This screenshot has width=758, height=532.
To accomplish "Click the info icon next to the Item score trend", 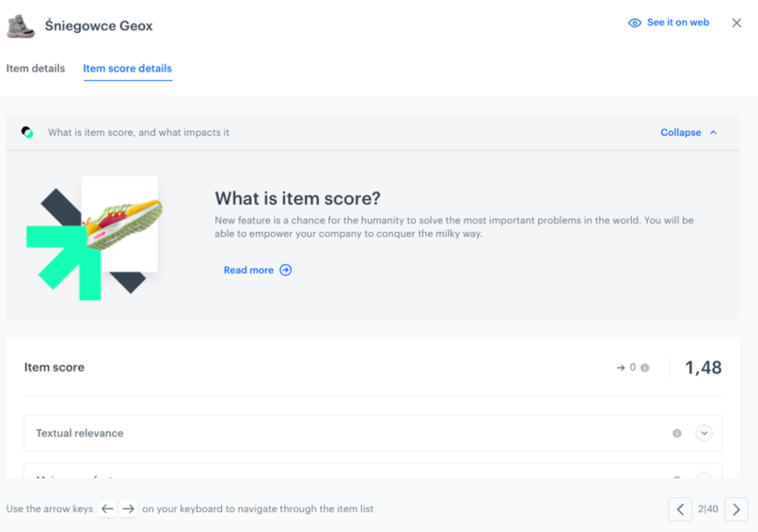I will [x=645, y=367].
